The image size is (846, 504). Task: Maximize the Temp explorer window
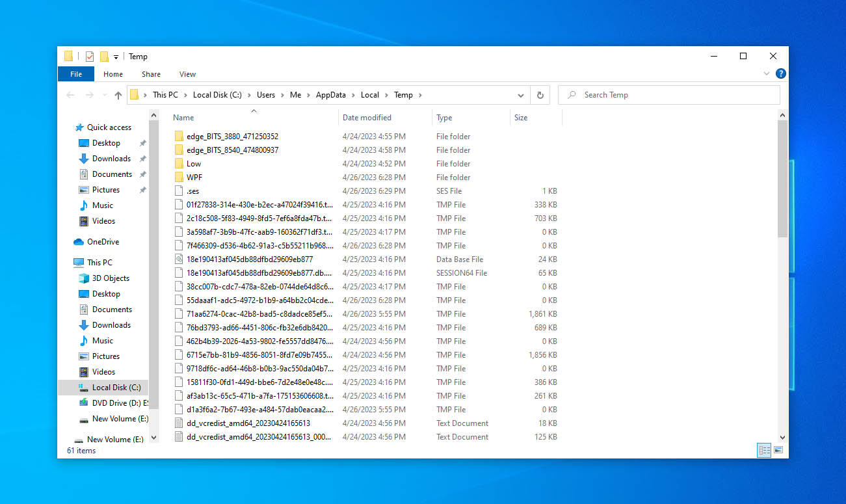tap(743, 56)
